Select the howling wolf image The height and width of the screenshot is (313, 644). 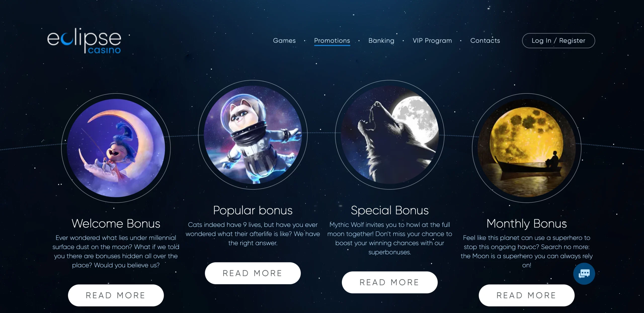click(389, 135)
